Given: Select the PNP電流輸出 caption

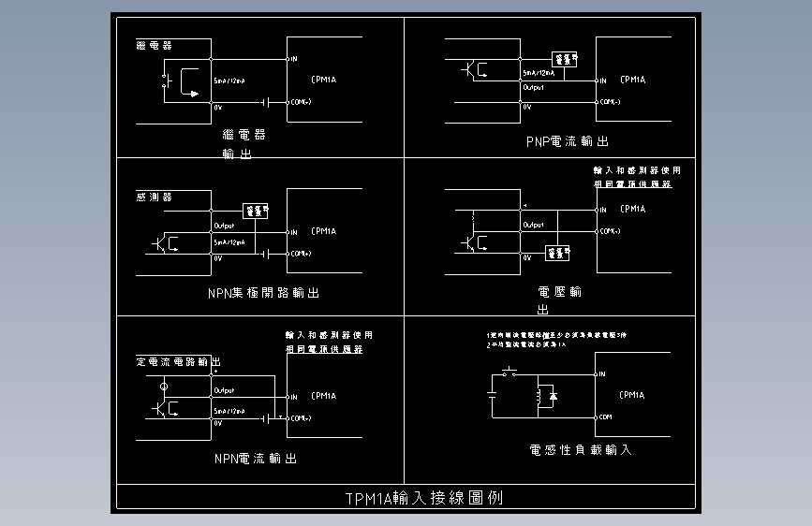Looking at the screenshot, I should coord(567,141).
